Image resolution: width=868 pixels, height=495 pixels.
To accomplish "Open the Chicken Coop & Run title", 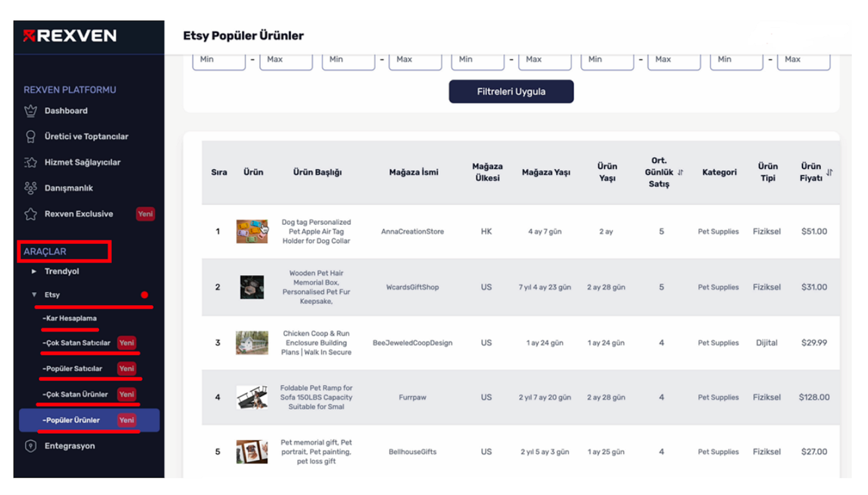I will [317, 343].
